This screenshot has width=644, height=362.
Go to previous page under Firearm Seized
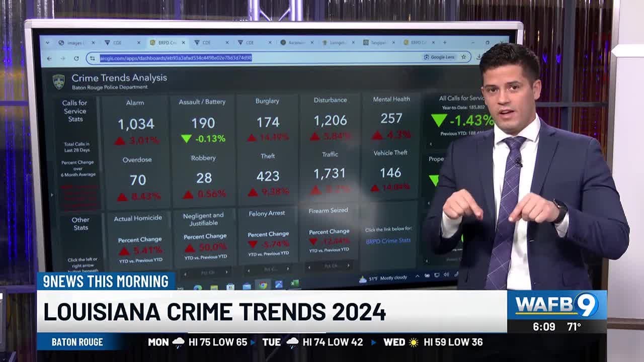coord(309,267)
